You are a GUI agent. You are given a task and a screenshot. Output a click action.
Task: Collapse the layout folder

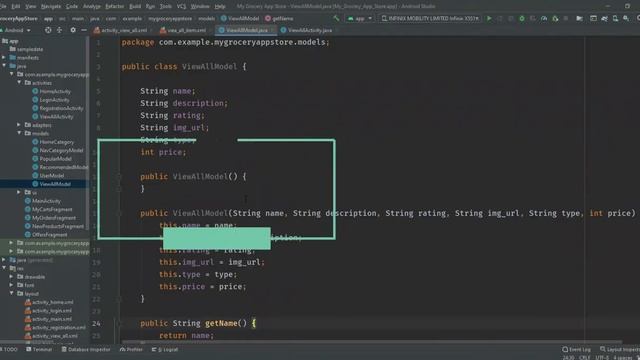(11, 293)
